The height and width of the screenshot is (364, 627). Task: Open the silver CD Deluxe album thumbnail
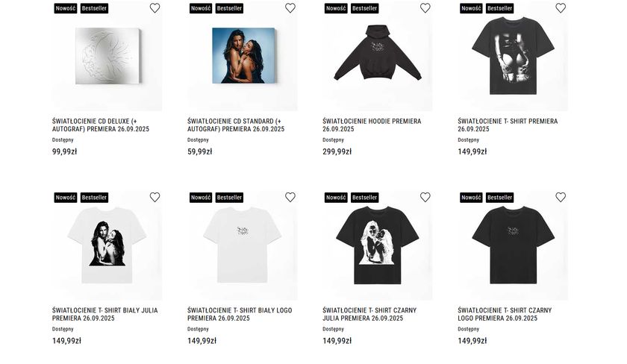click(108, 55)
